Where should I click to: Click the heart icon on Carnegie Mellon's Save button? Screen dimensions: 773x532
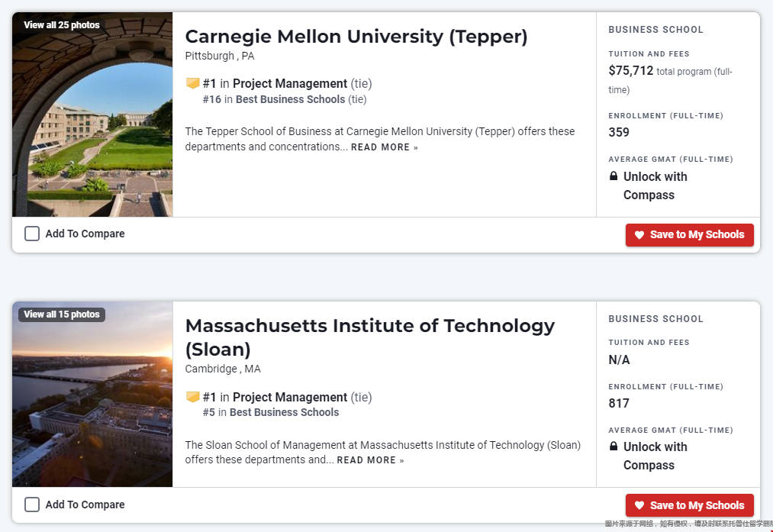[x=639, y=235]
